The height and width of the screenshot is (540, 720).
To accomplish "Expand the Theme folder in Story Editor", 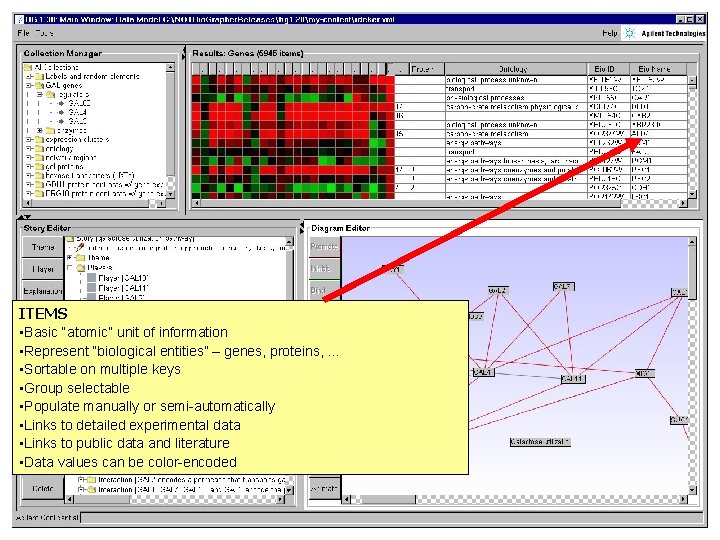I will point(70,258).
